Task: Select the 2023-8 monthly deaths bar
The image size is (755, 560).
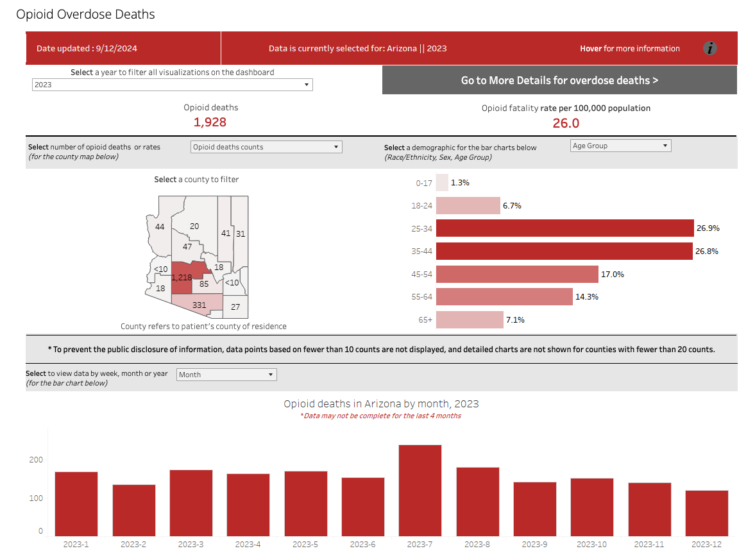Action: click(477, 501)
